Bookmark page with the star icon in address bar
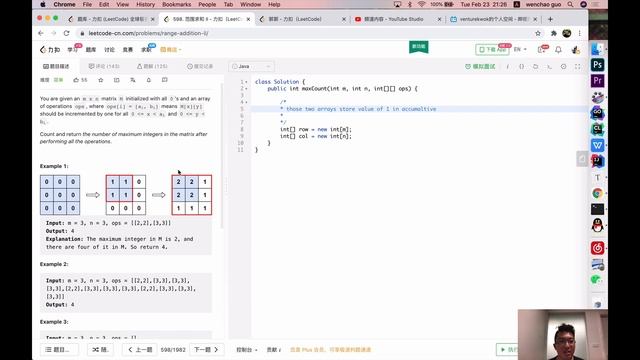640x360 pixels. [x=538, y=33]
